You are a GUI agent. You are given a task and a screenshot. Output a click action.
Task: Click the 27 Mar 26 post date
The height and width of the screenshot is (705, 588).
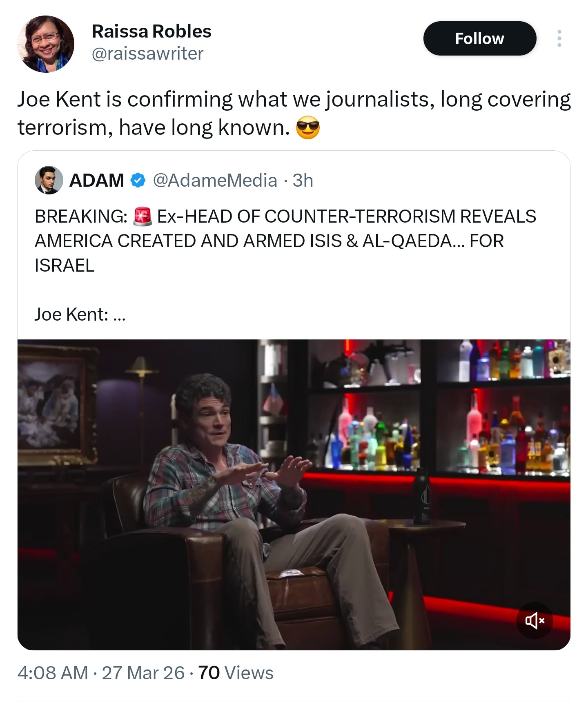point(143,673)
